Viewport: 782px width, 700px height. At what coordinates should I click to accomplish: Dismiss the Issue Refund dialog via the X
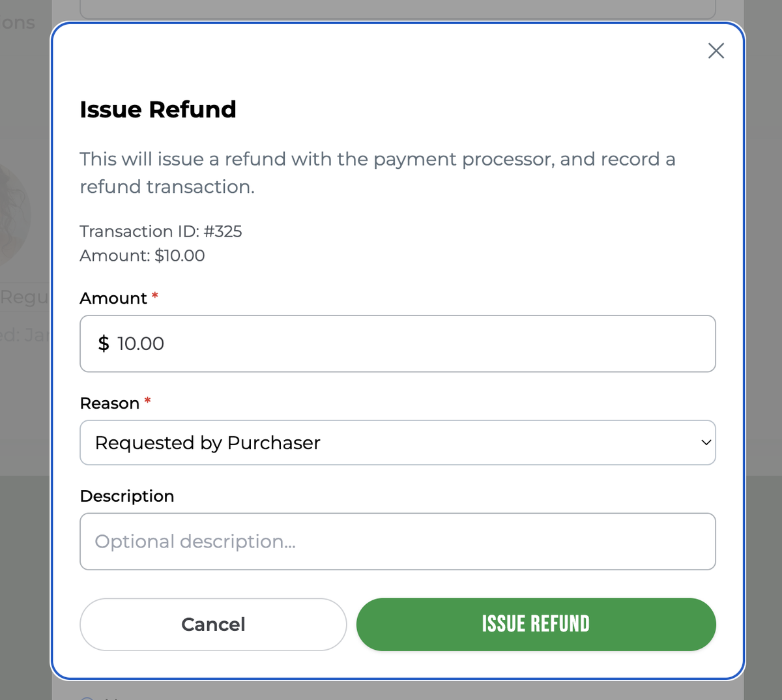point(716,50)
